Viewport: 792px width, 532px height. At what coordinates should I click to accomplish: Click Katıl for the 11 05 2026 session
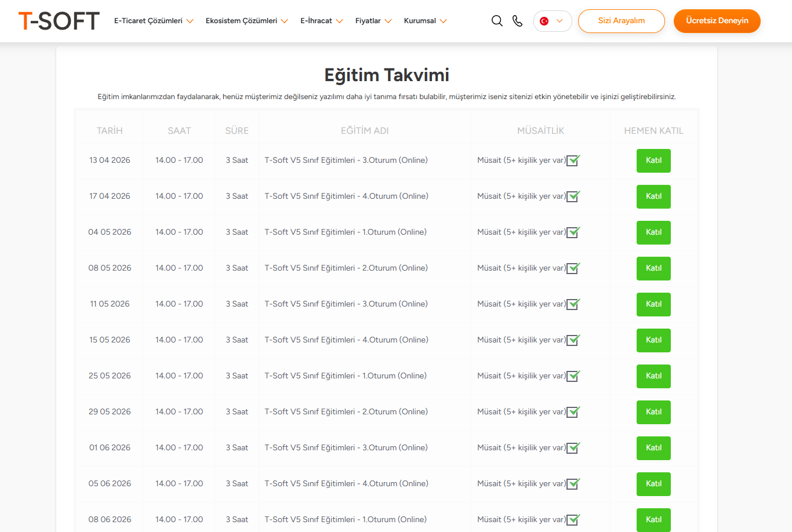[x=653, y=304]
